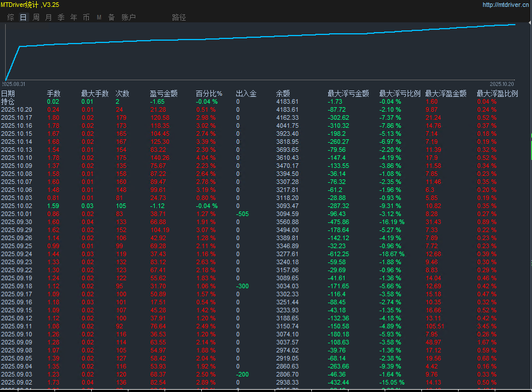The image size is (532, 392).
Task: Open the http://mtdriver.cn link
Action: 506,5
